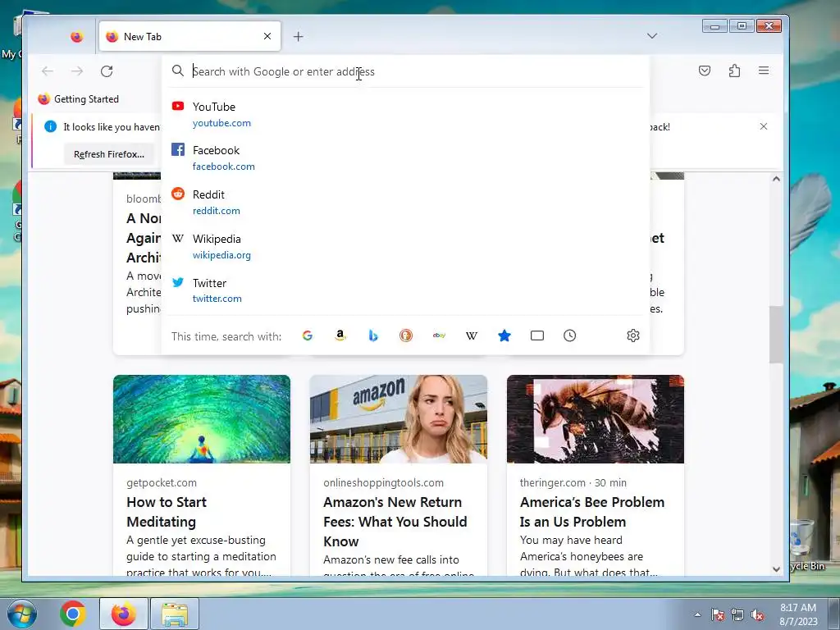Open a new tab with plus button
840x630 pixels.
(299, 36)
